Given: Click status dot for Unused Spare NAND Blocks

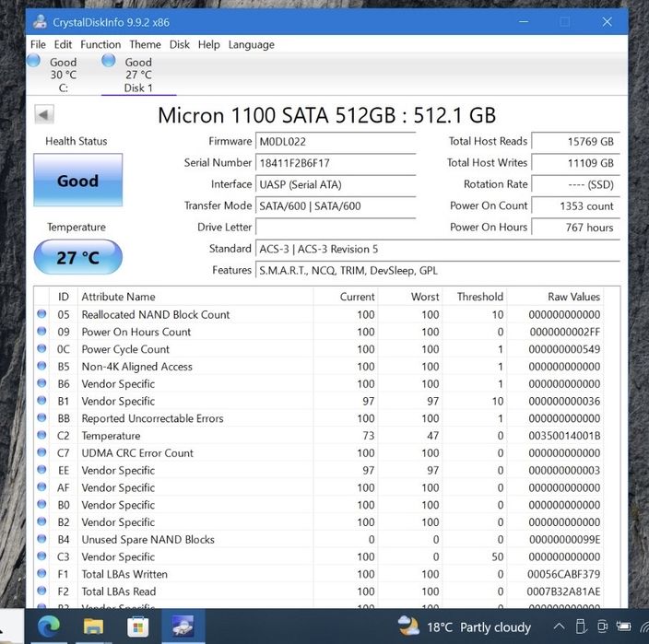Looking at the screenshot, I should pos(41,539).
